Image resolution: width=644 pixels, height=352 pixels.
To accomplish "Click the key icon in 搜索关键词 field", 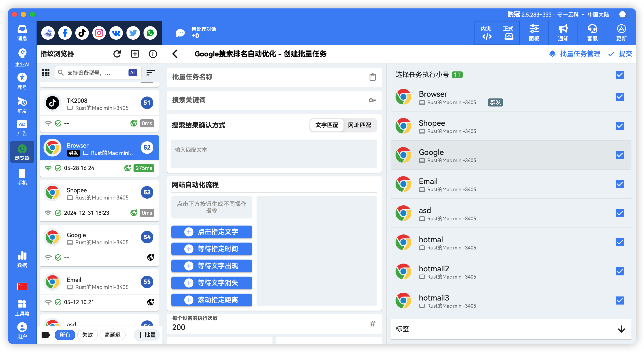I will pyautogui.click(x=372, y=100).
